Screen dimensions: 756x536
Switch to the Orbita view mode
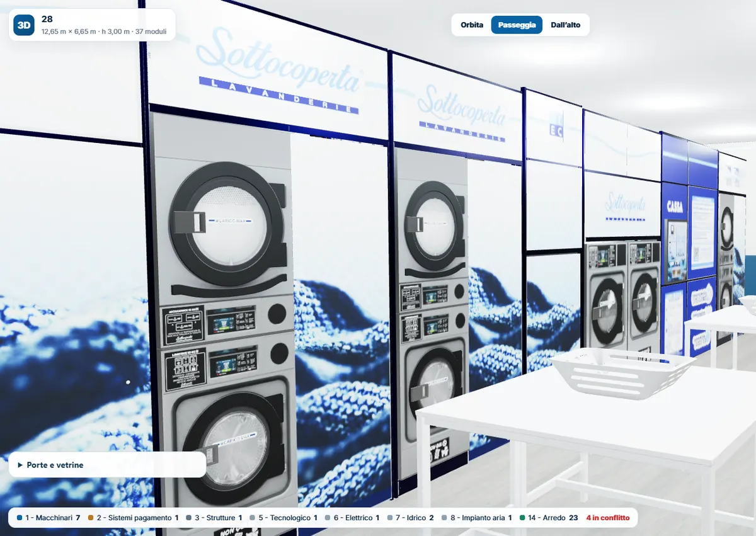coord(472,25)
